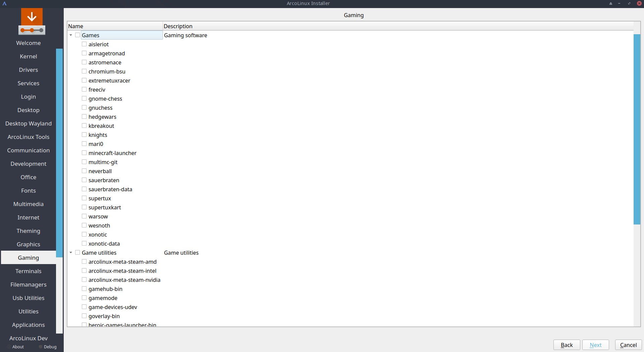Screen dimensions: 644x352
Task: Go to the Filemanagers step
Action: point(29,285)
